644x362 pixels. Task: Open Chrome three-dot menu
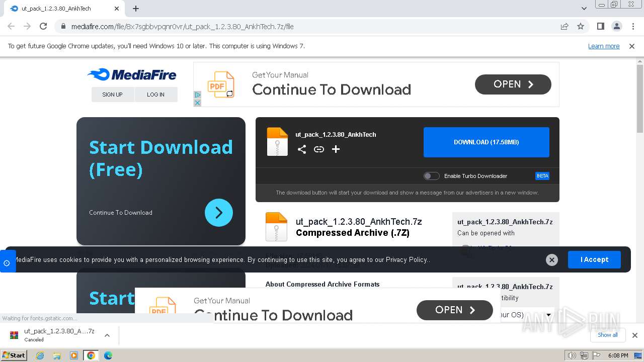pyautogui.click(x=632, y=26)
